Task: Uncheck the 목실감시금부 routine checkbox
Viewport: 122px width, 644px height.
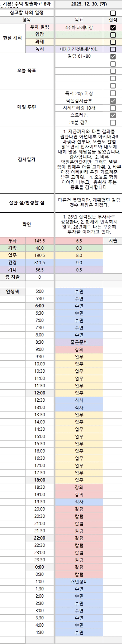Action: click(x=113, y=101)
